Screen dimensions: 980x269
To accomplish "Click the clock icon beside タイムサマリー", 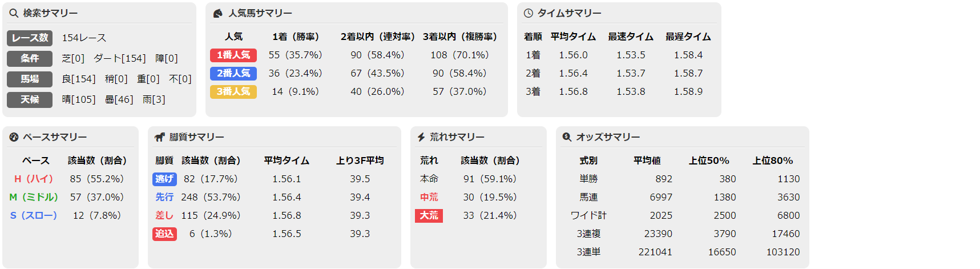I will click(x=529, y=13).
